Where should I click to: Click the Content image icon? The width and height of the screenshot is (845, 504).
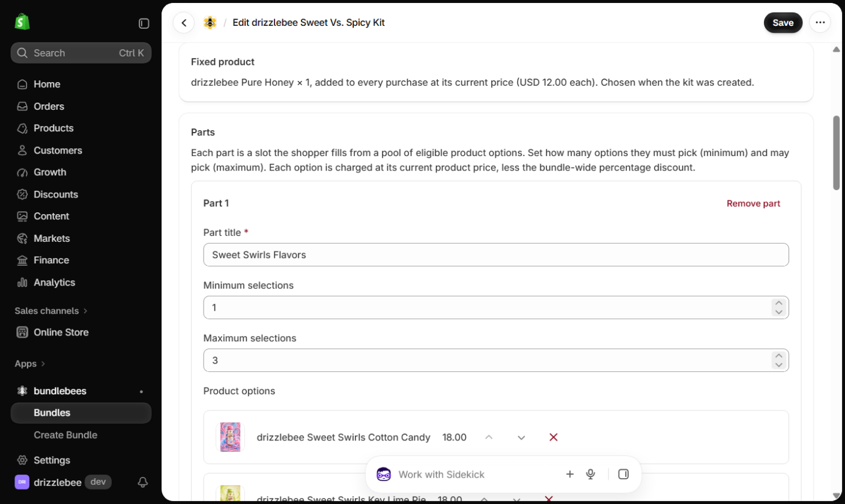point(22,216)
